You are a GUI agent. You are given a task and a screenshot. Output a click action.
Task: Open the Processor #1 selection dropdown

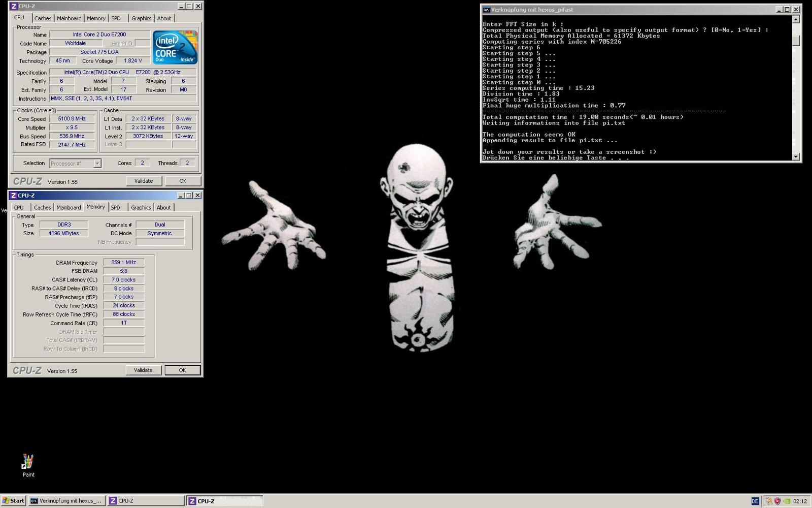point(97,164)
